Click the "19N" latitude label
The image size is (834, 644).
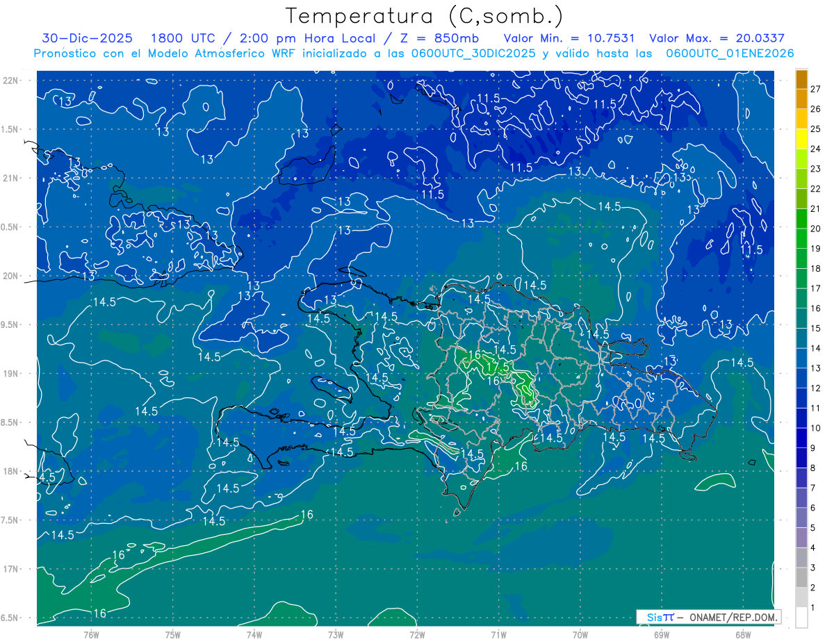pos(11,374)
